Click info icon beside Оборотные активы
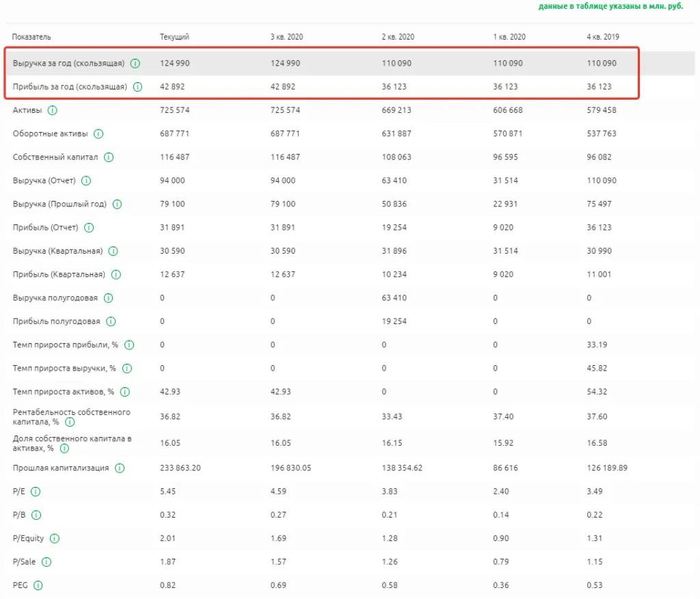The height and width of the screenshot is (599, 700). [x=98, y=134]
